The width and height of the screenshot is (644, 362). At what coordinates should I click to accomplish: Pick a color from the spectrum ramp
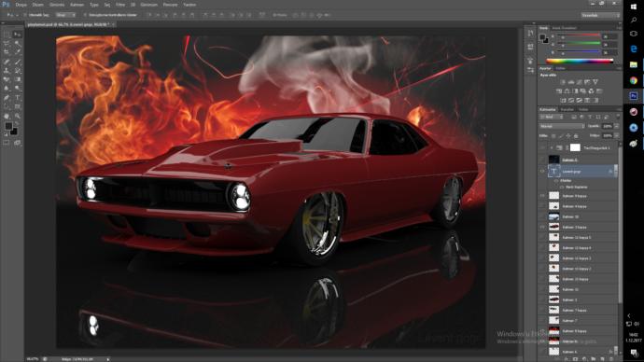click(580, 61)
